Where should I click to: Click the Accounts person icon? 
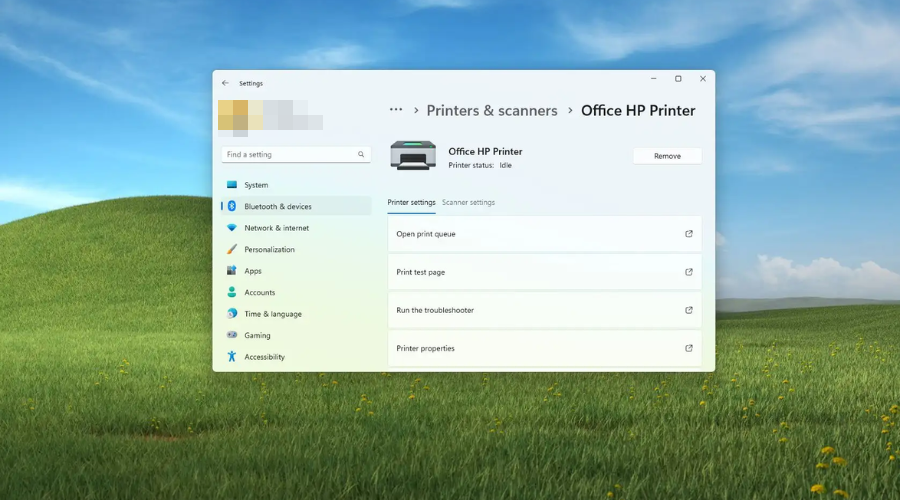[x=232, y=292]
